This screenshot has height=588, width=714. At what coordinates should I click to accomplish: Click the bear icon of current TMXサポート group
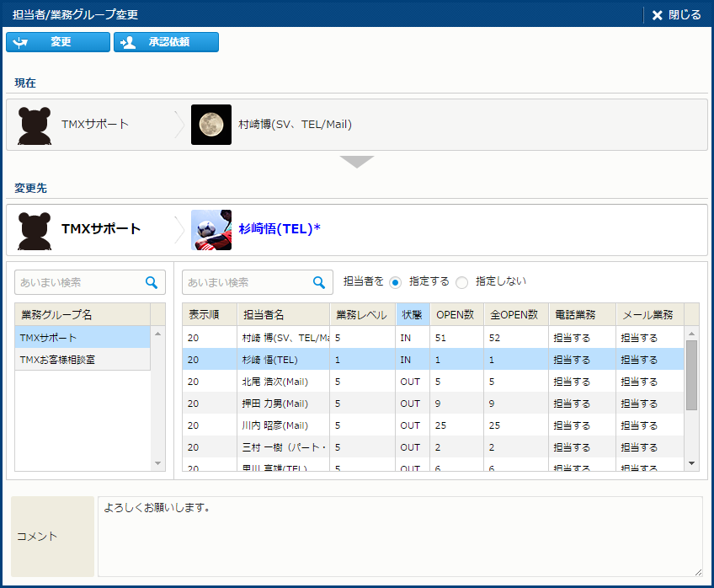(x=35, y=125)
